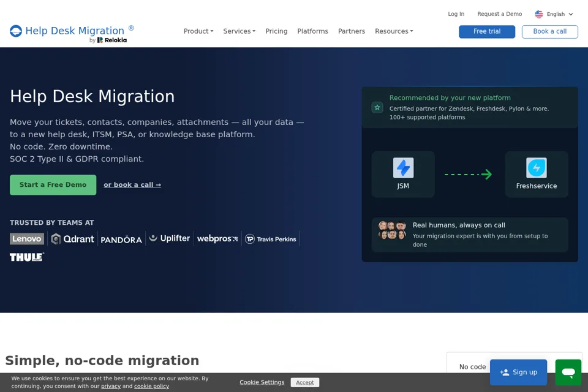The image size is (588, 392).
Task: Click the Uplifter logo
Action: click(170, 238)
